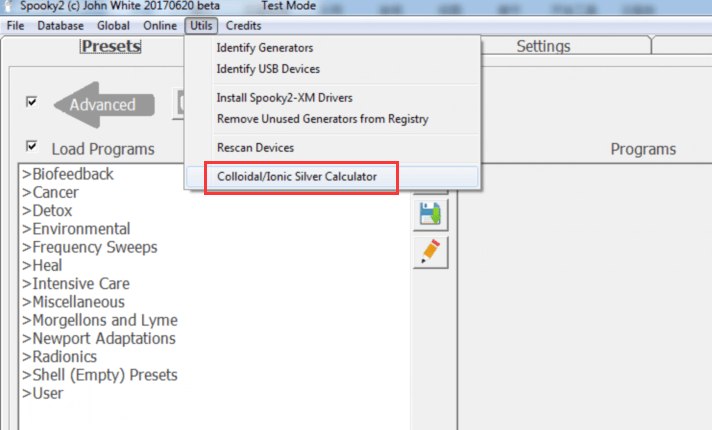
Task: Select Identify Generators from Utils menu
Action: click(x=264, y=48)
